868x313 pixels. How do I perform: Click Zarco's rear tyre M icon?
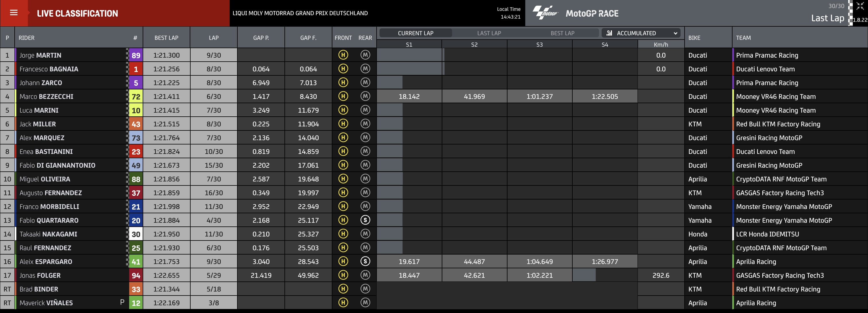click(x=365, y=83)
